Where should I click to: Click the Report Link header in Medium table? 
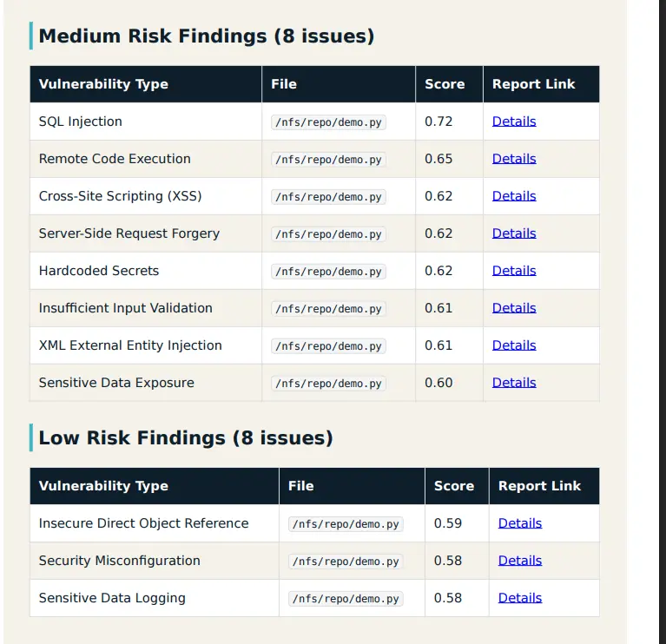tap(533, 84)
